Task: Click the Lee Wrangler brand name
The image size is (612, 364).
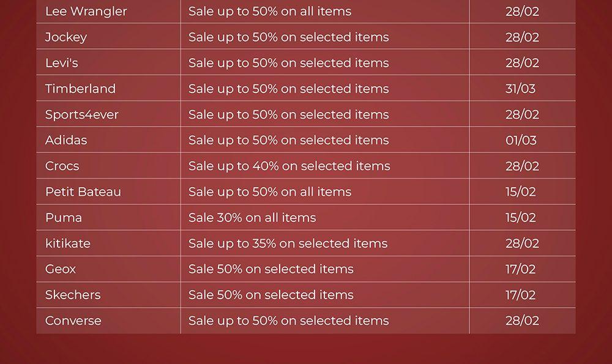Action: [86, 12]
